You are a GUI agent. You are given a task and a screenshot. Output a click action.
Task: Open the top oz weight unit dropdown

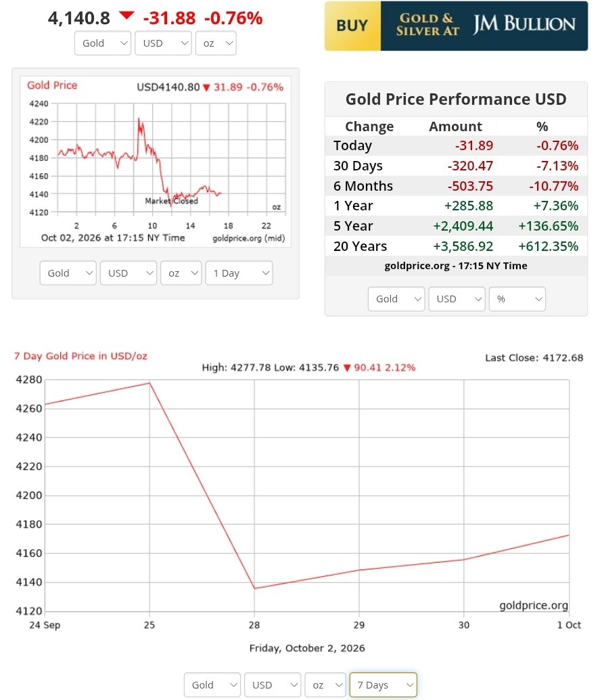(x=216, y=43)
